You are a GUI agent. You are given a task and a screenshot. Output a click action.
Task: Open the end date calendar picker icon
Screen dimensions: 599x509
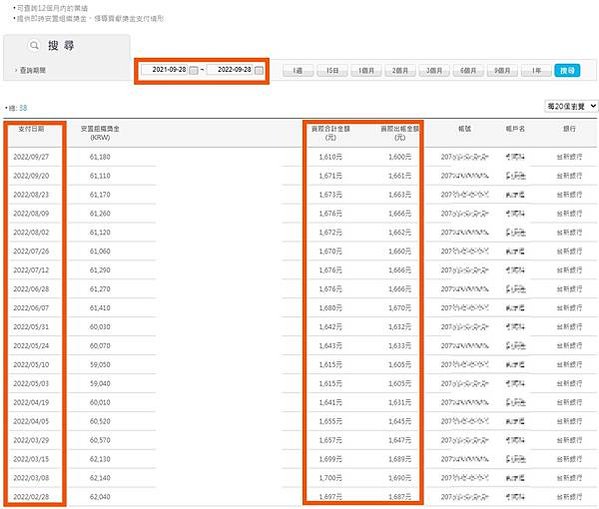point(259,70)
